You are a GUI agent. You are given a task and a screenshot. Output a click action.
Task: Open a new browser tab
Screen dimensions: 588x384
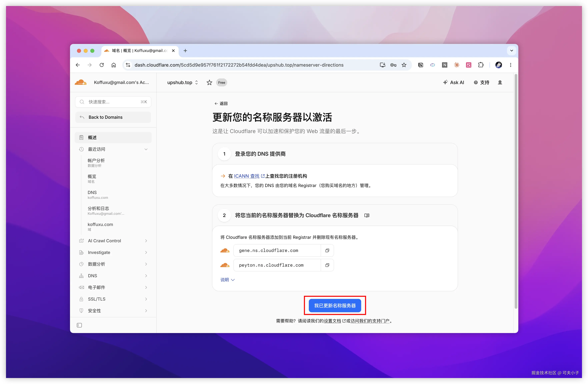pyautogui.click(x=185, y=51)
